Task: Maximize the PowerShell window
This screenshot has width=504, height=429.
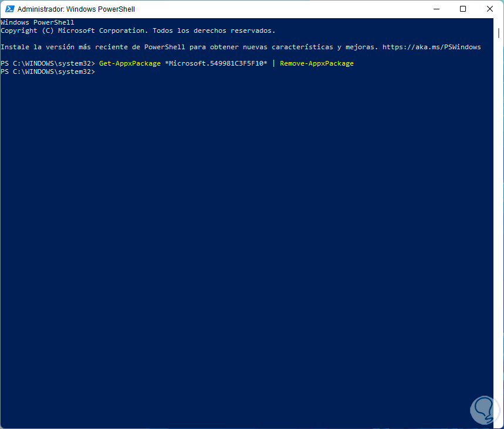Action: (x=463, y=9)
